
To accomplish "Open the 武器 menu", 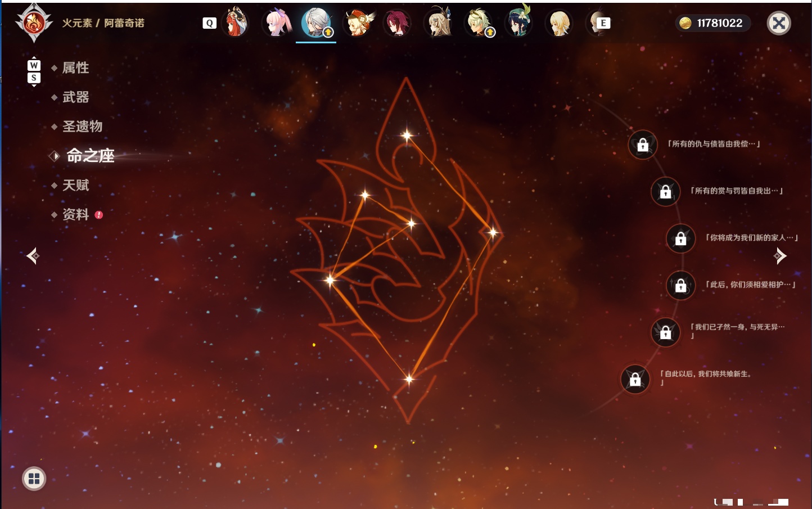I will coord(75,97).
